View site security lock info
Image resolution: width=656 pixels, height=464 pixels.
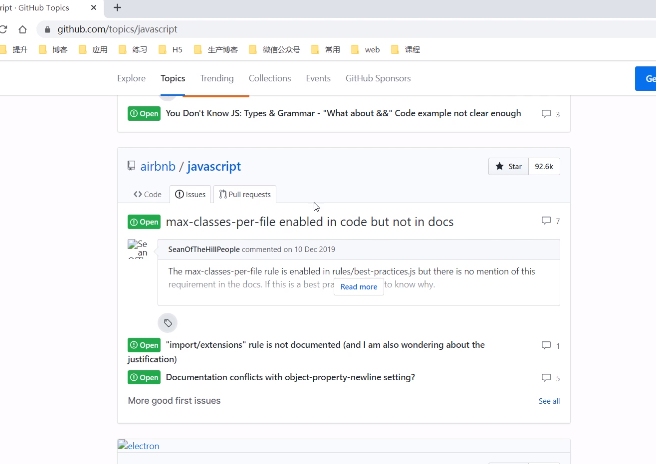point(47,29)
